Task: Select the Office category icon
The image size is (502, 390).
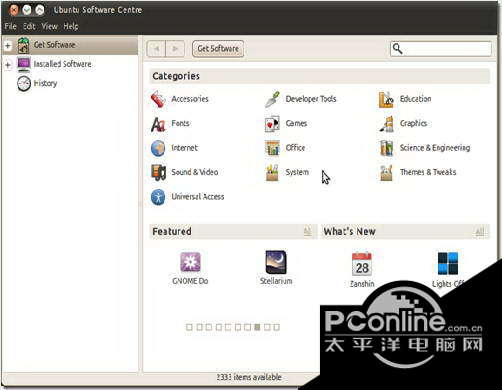Action: click(x=272, y=148)
